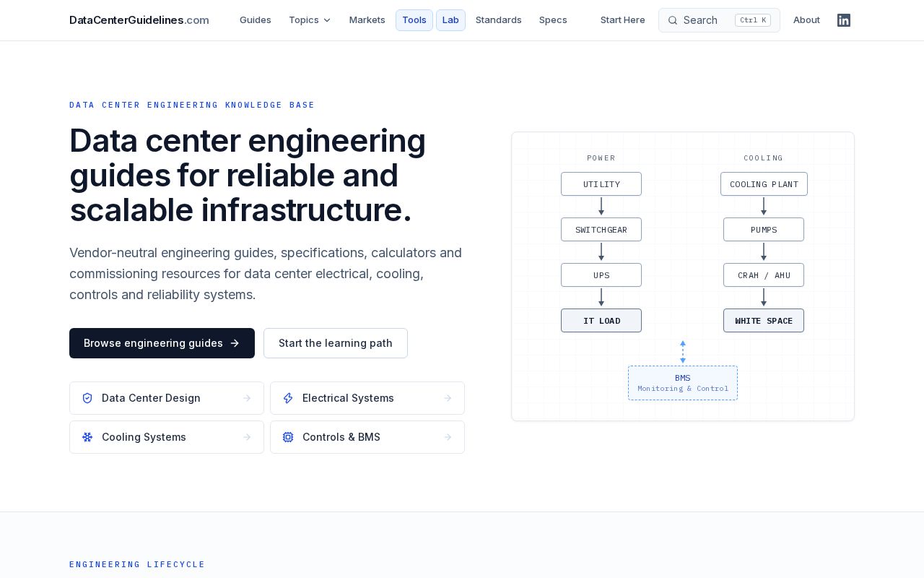Viewport: 924px width, 578px height.
Task: Click the BMS Monitoring & Control box
Action: click(683, 383)
